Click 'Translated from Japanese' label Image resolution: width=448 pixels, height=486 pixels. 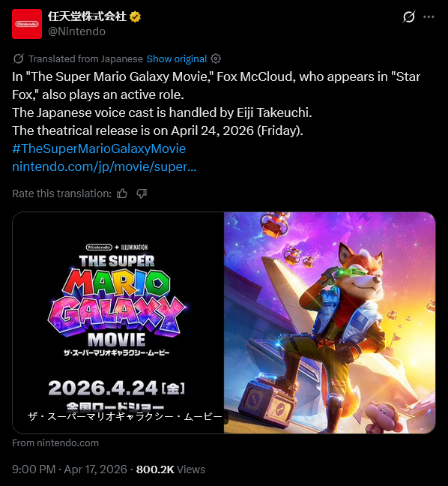click(85, 59)
